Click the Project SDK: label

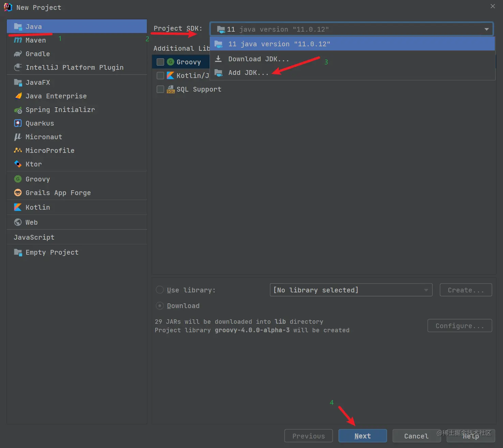178,28
